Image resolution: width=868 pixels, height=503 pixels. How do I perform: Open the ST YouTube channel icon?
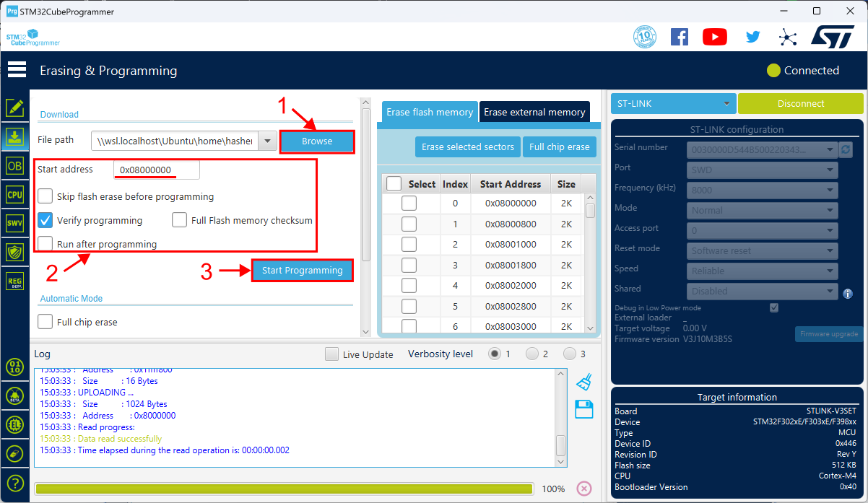[x=714, y=37]
